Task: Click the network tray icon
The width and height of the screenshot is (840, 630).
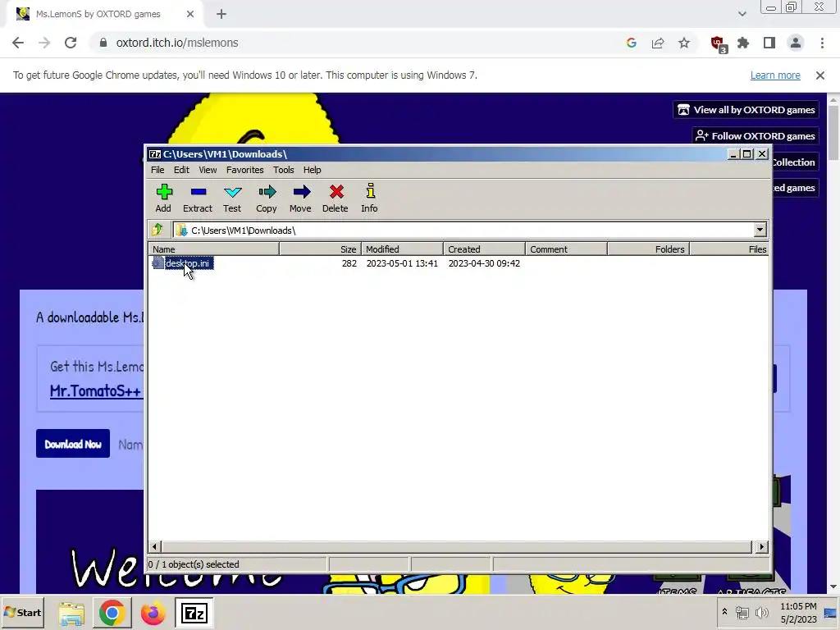Action: 742,612
